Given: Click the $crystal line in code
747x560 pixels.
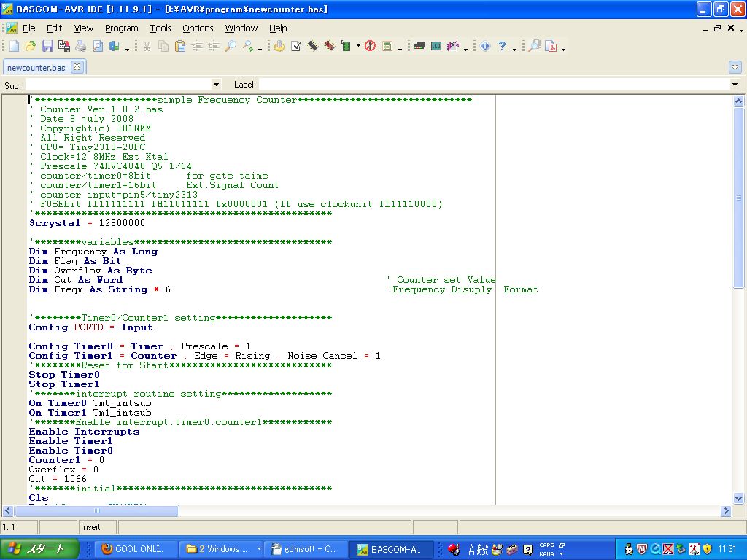Looking at the screenshot, I should [x=88, y=223].
